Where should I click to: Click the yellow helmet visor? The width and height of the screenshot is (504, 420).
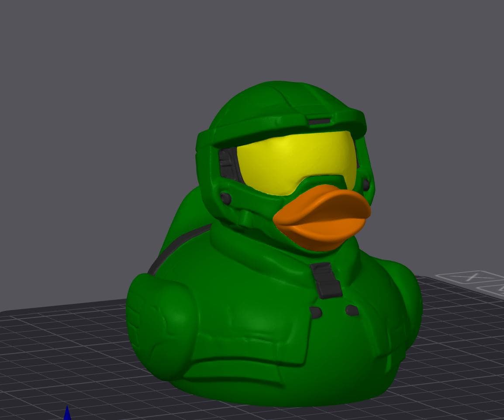pyautogui.click(x=296, y=162)
